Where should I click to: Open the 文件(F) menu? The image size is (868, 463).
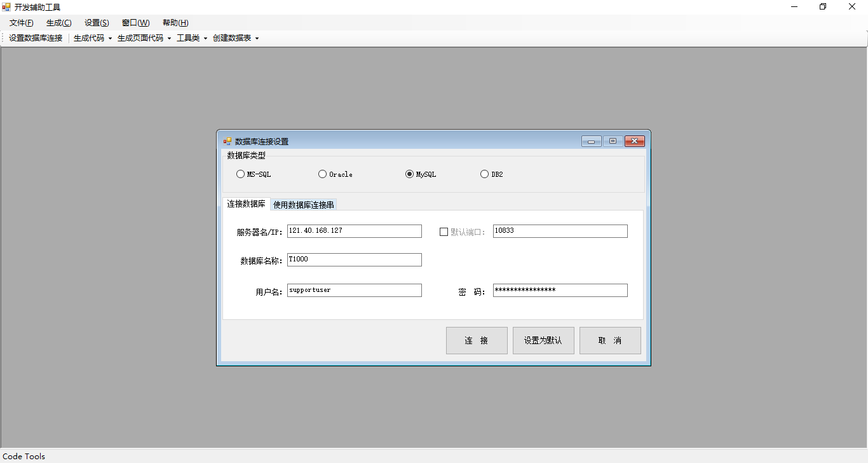[22, 23]
